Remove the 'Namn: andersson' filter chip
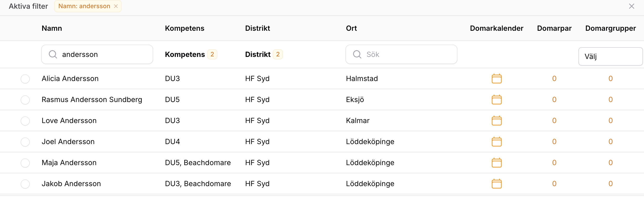The width and height of the screenshot is (644, 201). pos(116,6)
